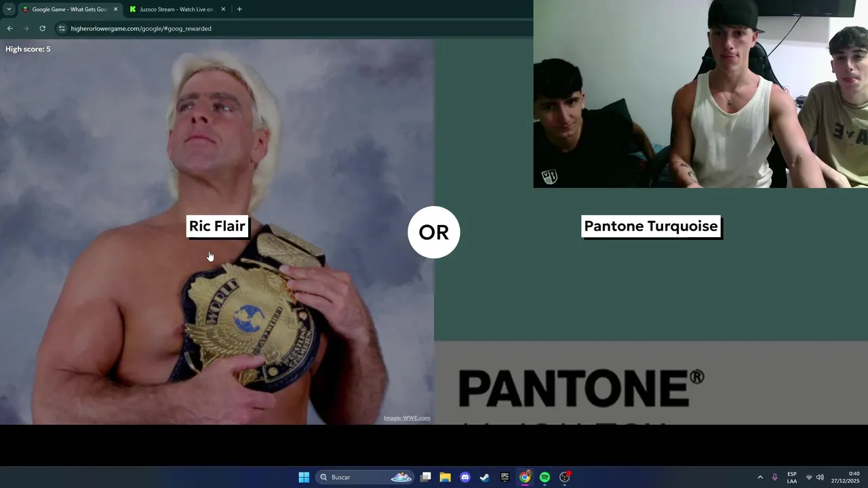The height and width of the screenshot is (488, 868).
Task: Open the Image: WWE.com credit link
Action: [407, 418]
